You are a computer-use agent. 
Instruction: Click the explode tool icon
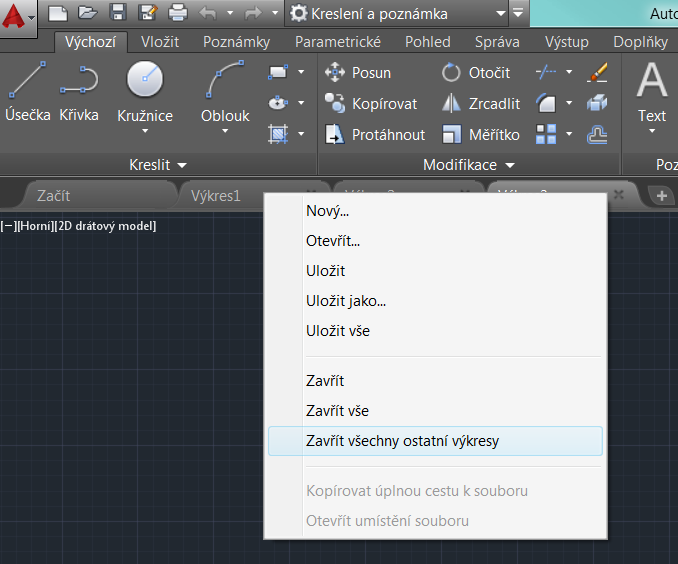(x=597, y=103)
